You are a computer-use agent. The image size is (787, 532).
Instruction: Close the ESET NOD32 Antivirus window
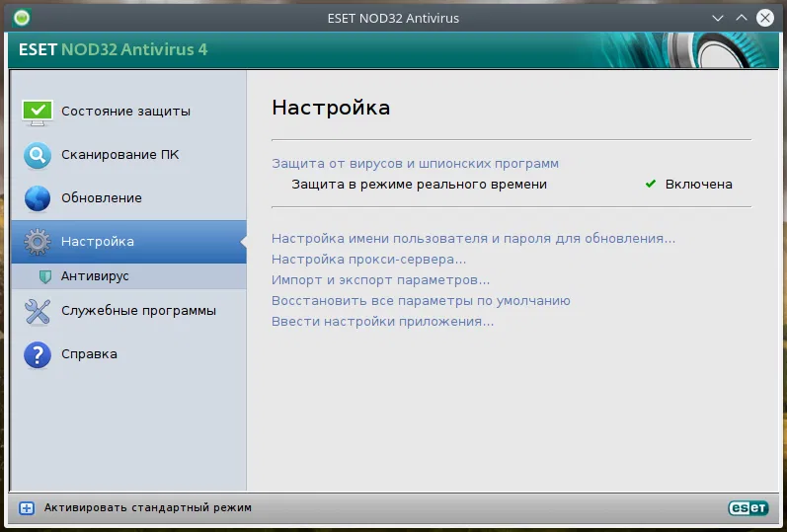coord(765,19)
